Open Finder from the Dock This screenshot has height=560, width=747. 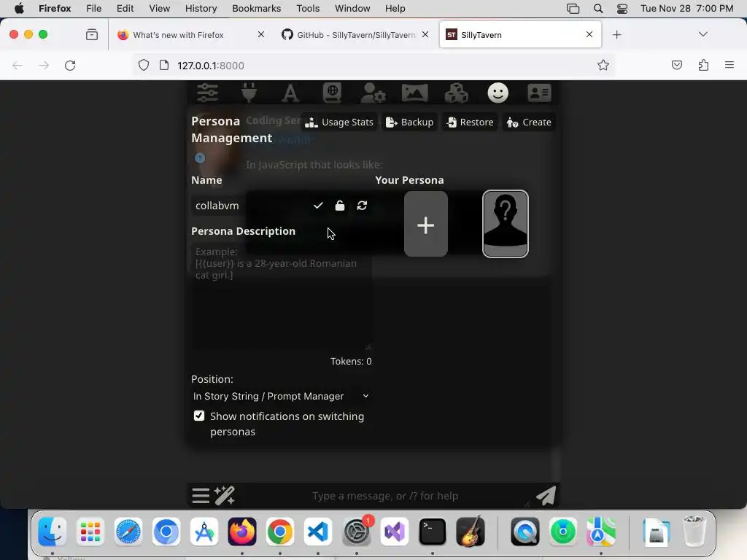[52, 532]
